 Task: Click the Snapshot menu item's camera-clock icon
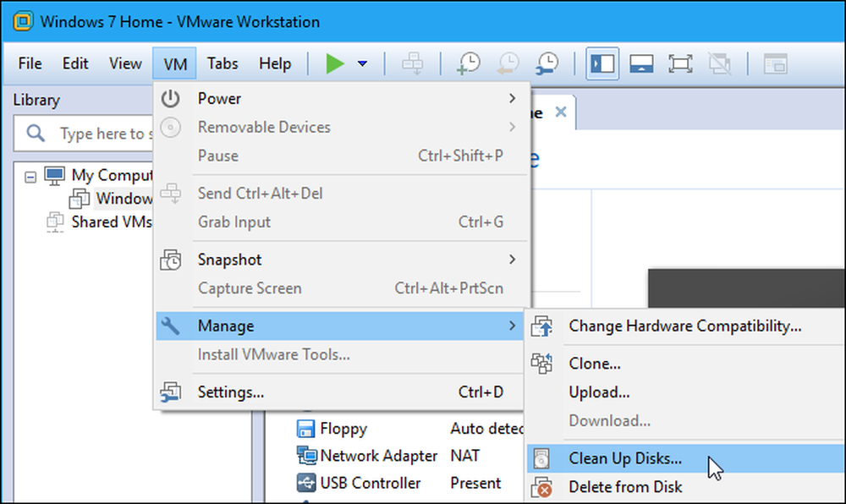click(x=171, y=260)
